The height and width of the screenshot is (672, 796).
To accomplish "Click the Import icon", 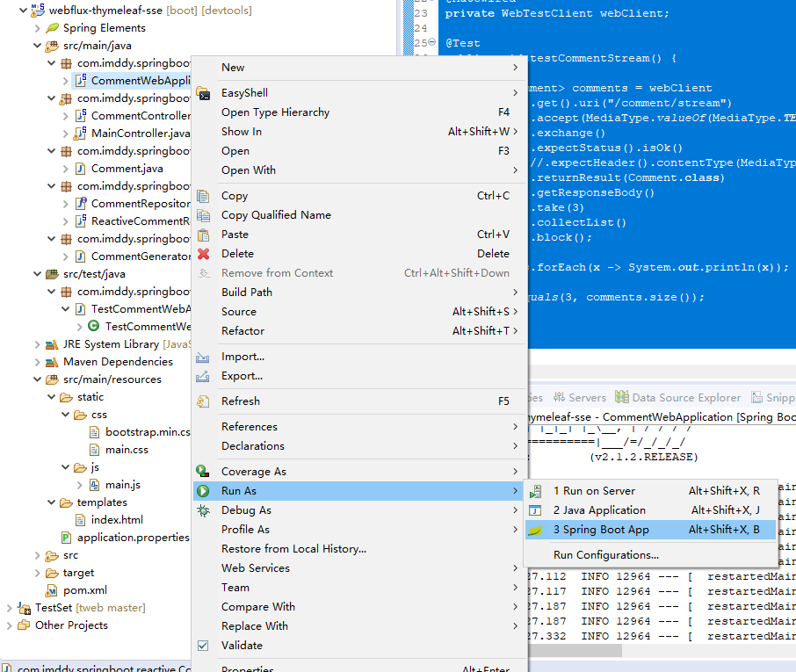I will 203,357.
